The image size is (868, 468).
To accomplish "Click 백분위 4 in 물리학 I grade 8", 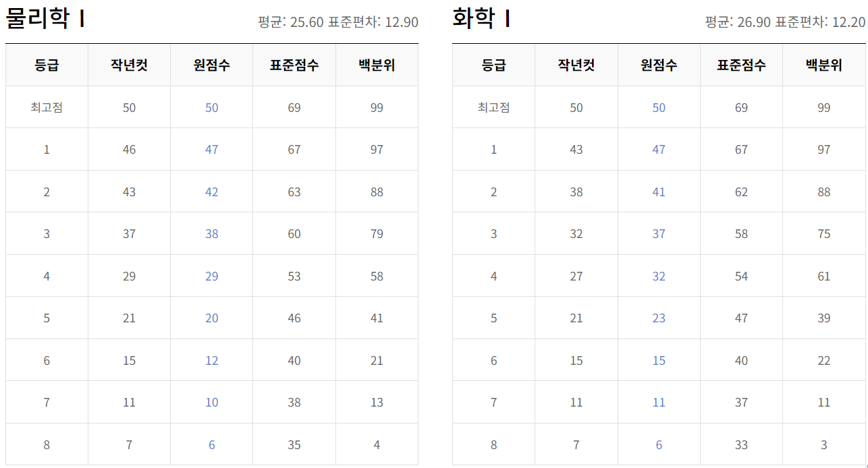I will click(377, 445).
